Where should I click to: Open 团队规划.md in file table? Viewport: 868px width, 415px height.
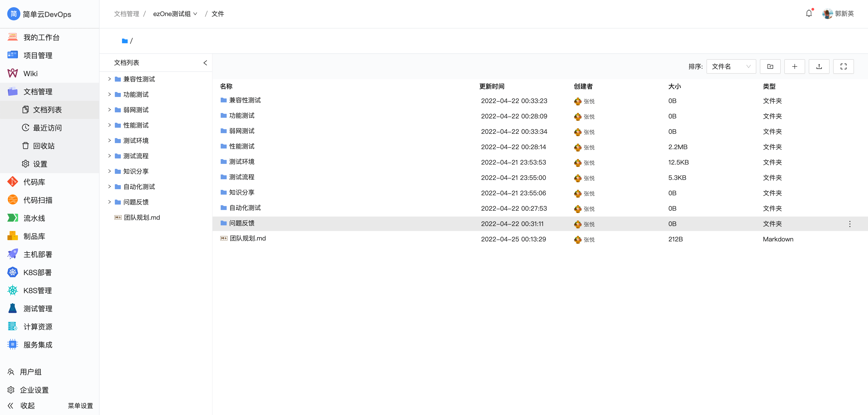point(247,238)
